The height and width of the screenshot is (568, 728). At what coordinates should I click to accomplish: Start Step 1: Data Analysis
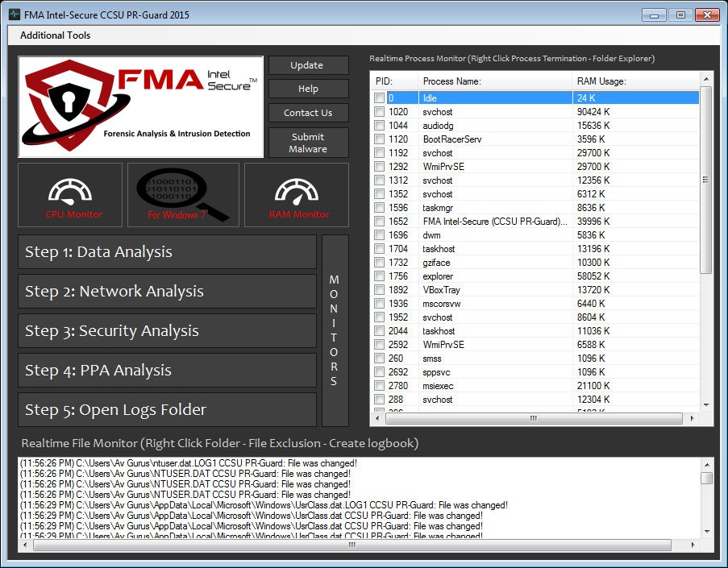(167, 252)
